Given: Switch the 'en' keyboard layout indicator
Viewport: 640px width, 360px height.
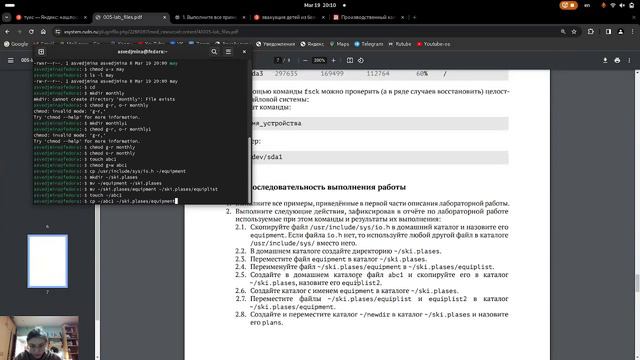Looking at the screenshot, I should click(587, 5).
